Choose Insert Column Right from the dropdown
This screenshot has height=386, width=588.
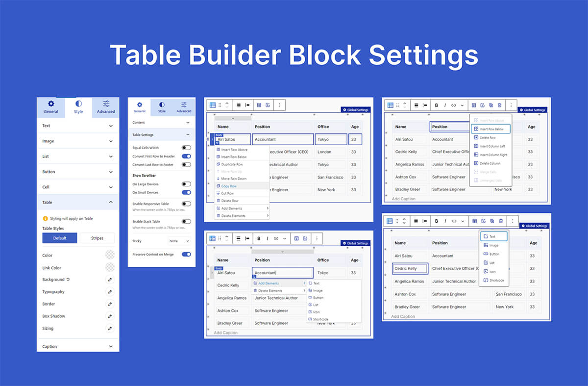coord(490,155)
